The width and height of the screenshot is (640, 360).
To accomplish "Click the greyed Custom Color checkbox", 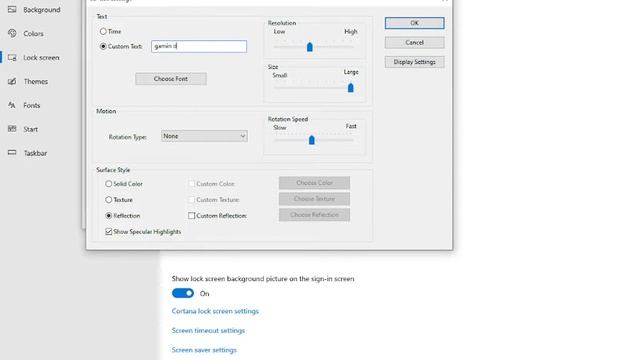I will [191, 184].
